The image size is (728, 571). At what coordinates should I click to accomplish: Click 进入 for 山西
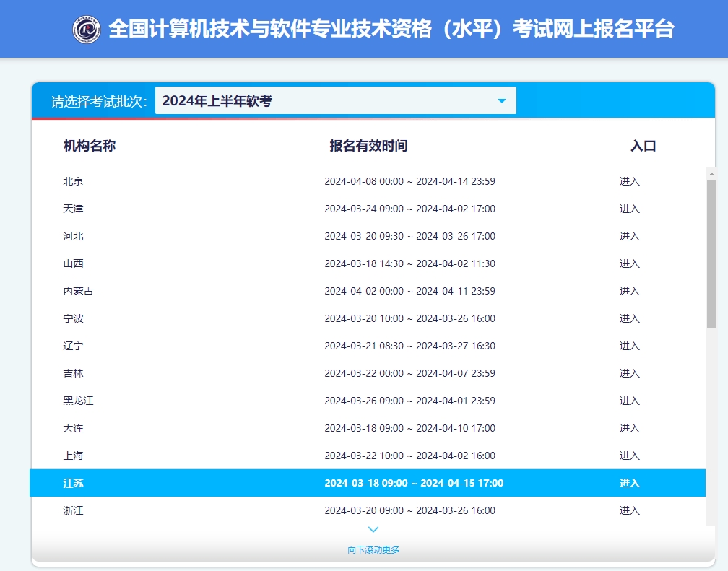point(630,263)
